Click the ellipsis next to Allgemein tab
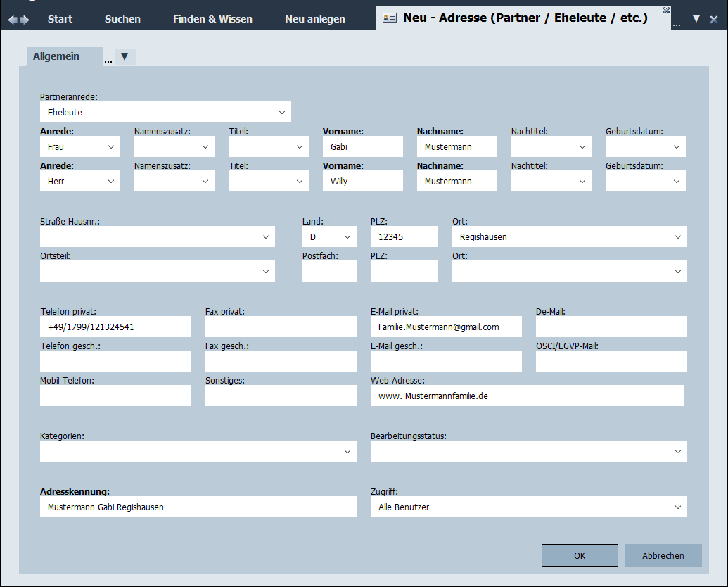728x587 pixels. (108, 61)
